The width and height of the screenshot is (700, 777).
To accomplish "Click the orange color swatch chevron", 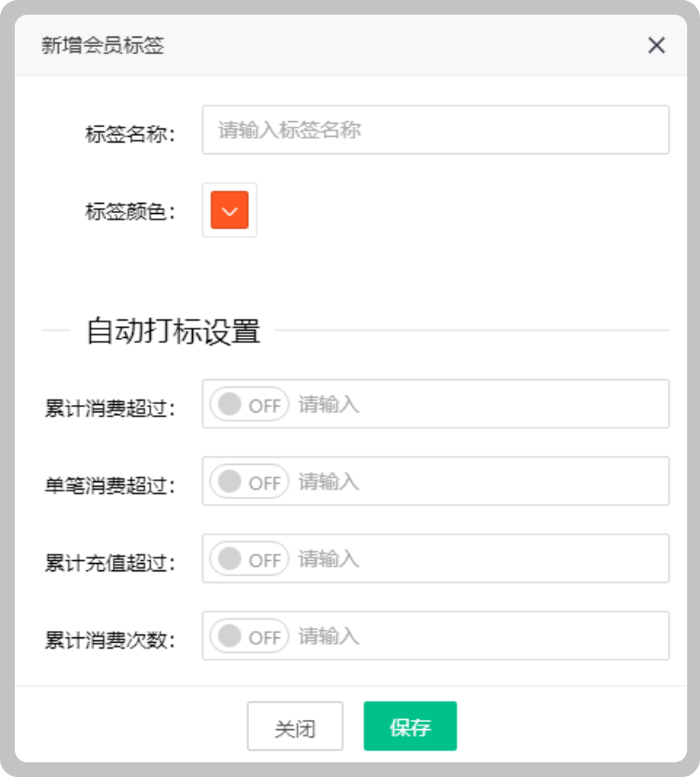I will [230, 210].
